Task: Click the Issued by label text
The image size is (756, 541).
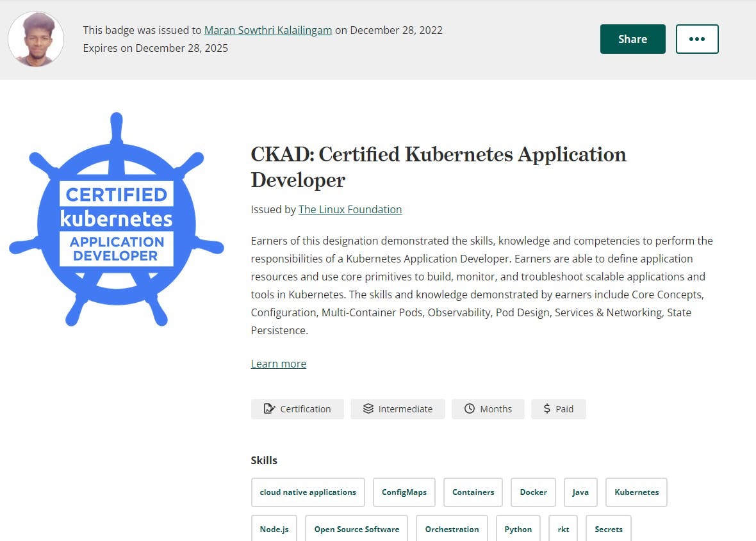Action: [273, 209]
